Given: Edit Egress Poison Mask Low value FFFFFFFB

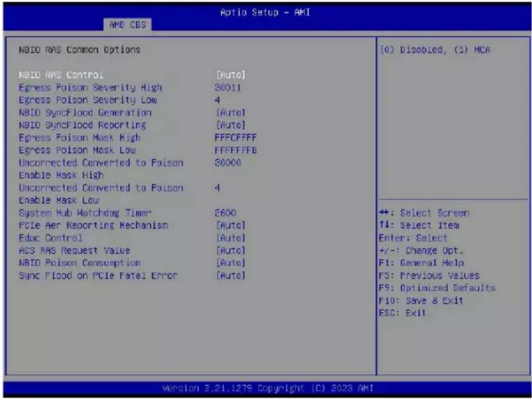Looking at the screenshot, I should coord(235,150).
